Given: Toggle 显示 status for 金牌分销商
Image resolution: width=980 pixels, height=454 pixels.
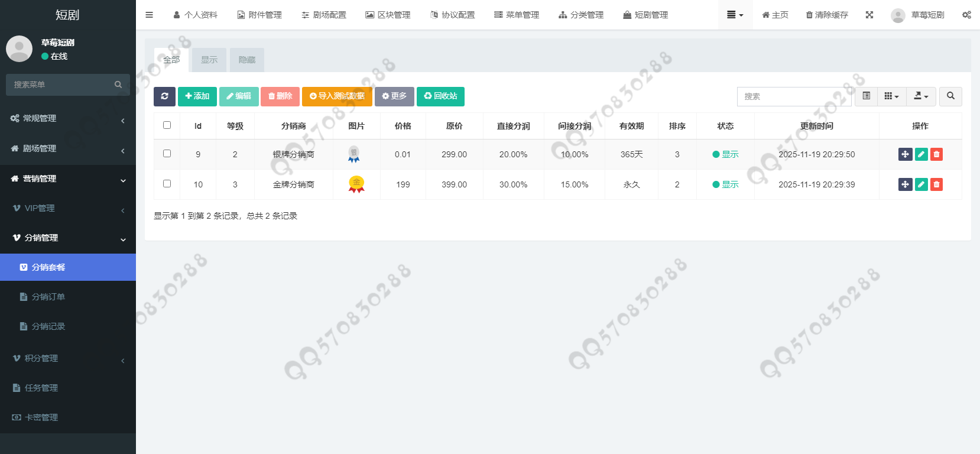Looking at the screenshot, I should 725,184.
